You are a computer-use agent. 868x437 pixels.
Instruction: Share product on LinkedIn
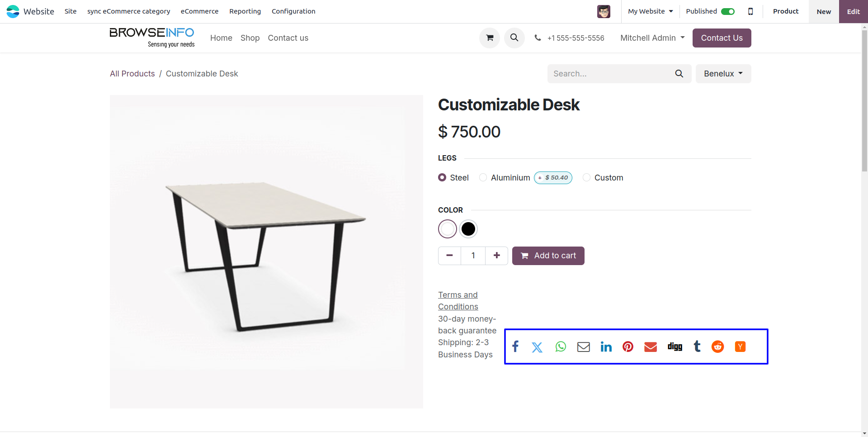(x=606, y=347)
